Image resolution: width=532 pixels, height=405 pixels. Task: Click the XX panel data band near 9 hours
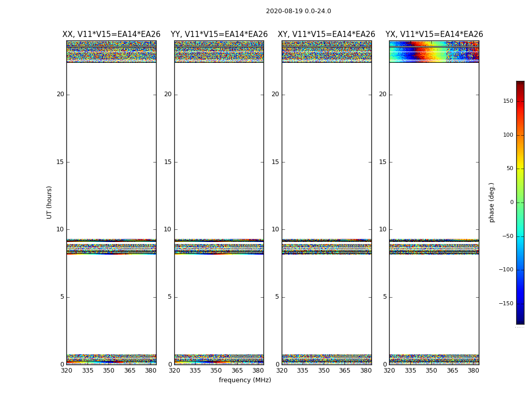coord(111,247)
